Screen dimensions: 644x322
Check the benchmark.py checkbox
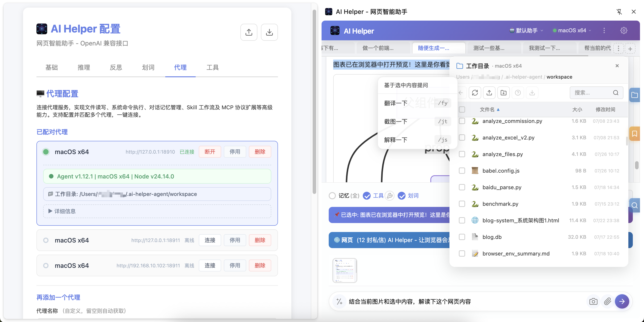click(462, 204)
